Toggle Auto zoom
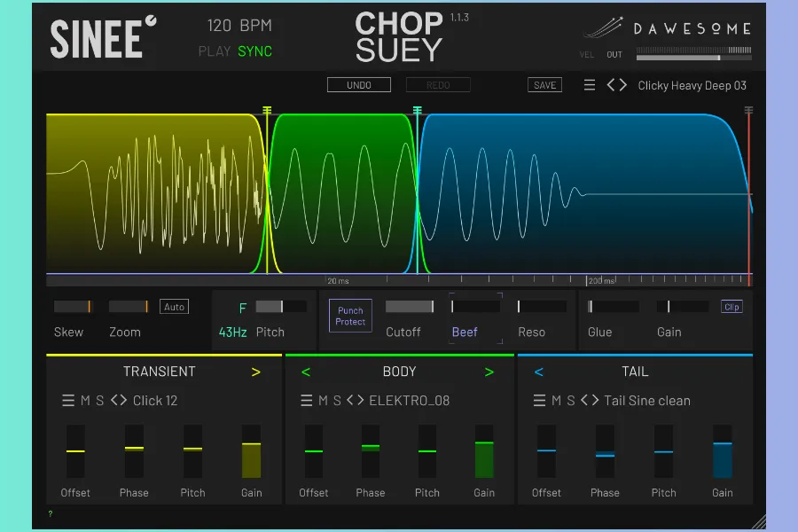Image resolution: width=798 pixels, height=532 pixels. click(x=174, y=307)
